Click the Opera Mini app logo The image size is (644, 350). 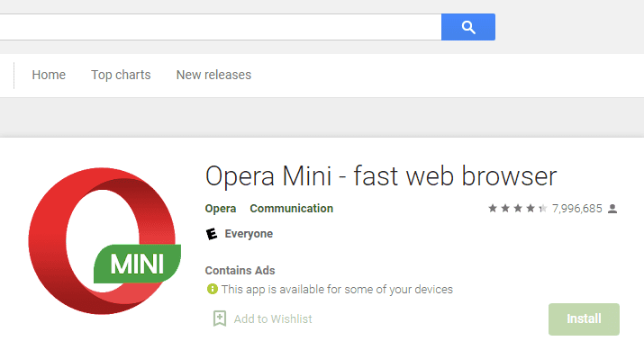(104, 241)
